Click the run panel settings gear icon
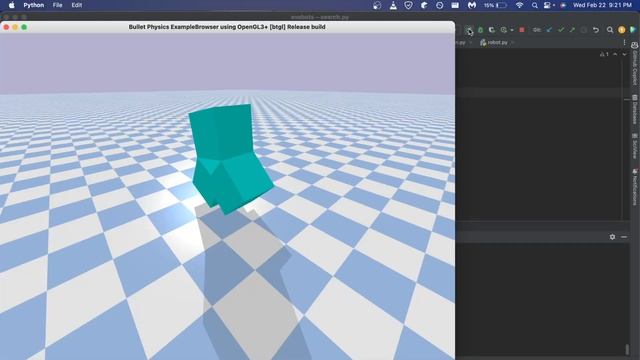640x360 pixels. 612,237
